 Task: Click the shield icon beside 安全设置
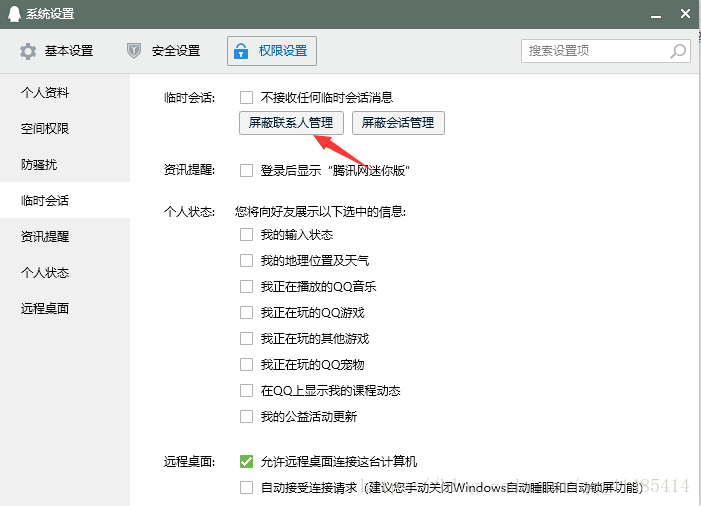(134, 51)
